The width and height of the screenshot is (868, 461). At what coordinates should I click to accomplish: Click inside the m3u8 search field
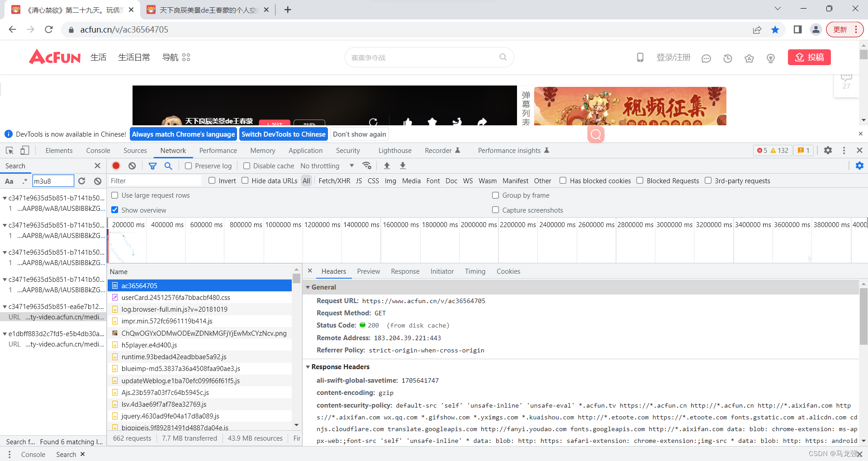pyautogui.click(x=53, y=181)
